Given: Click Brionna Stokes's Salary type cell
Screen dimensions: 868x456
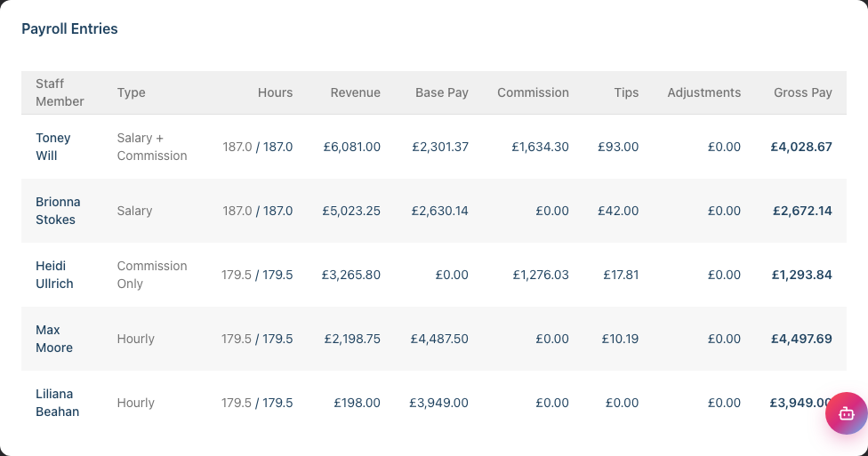Looking at the screenshot, I should pos(134,211).
